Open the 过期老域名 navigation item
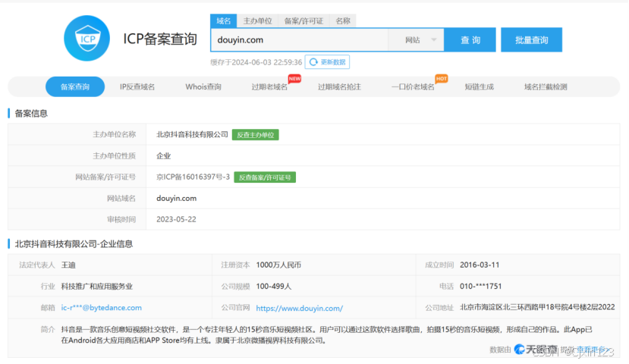The width and height of the screenshot is (629, 364). point(269,86)
